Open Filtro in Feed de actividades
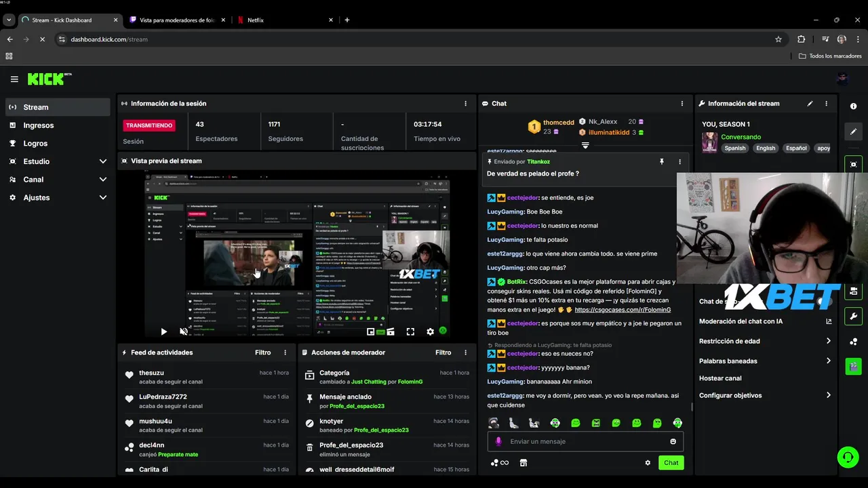 tap(263, 352)
